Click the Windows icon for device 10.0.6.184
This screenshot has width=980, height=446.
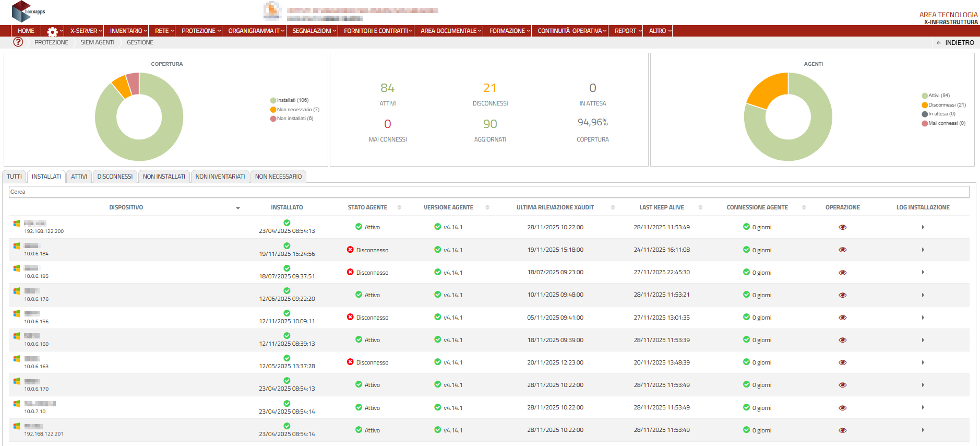pos(17,246)
